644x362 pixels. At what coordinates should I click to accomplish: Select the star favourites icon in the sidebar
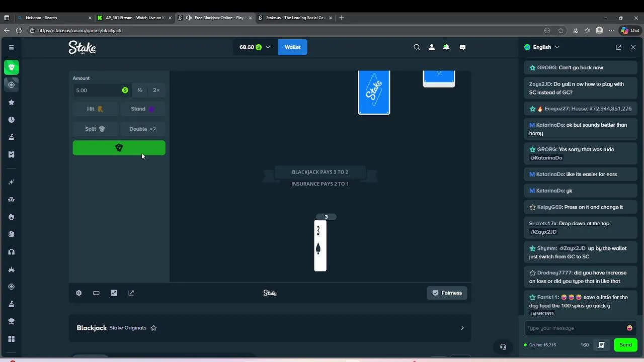pos(11,102)
